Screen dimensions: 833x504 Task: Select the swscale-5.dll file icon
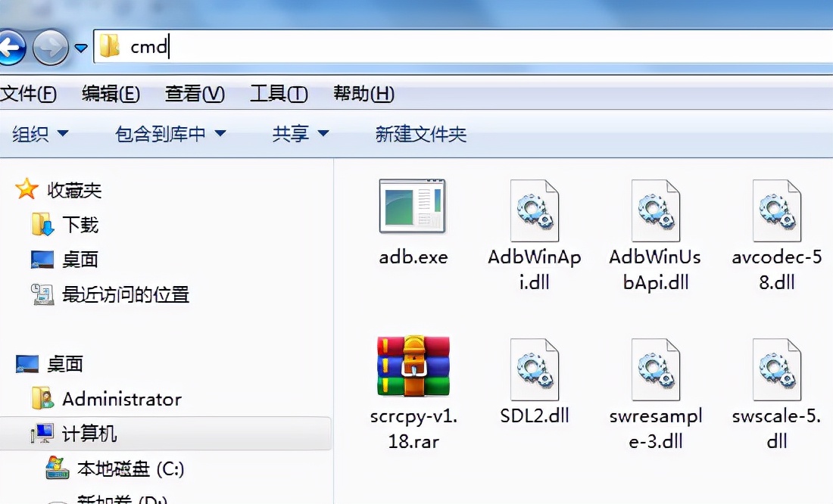(777, 369)
